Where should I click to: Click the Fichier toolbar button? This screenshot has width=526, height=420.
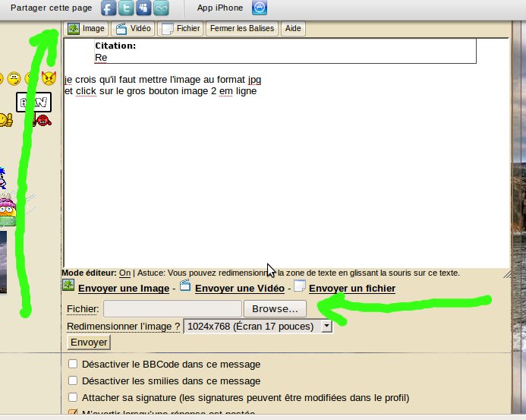(181, 29)
